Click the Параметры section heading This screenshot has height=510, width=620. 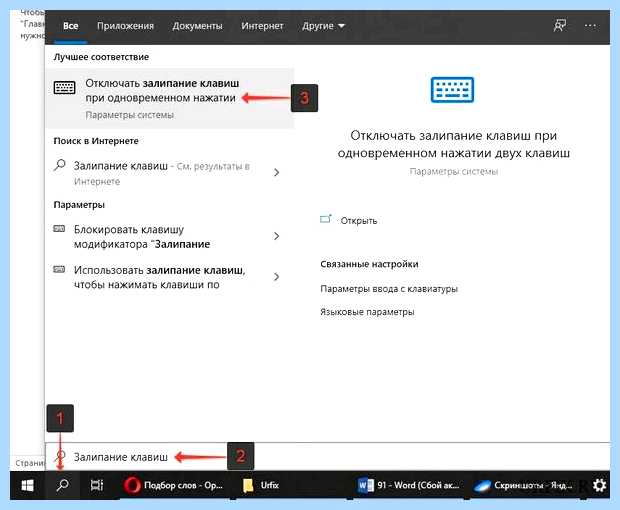[x=79, y=205]
